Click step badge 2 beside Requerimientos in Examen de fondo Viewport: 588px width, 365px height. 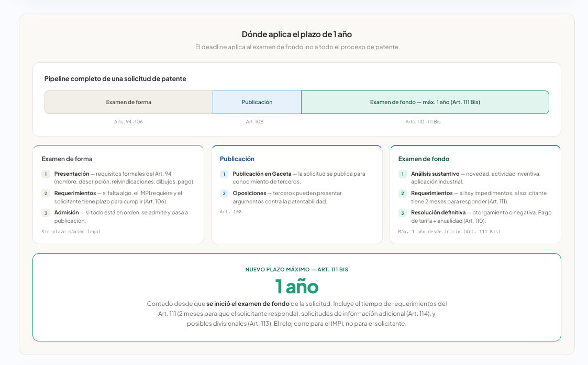pyautogui.click(x=402, y=193)
